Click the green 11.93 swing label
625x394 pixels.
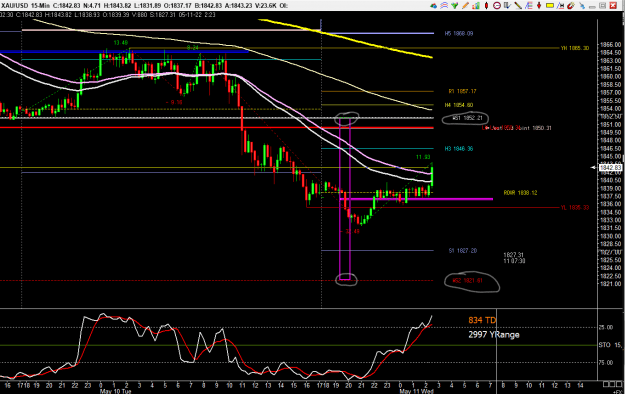(x=423, y=157)
